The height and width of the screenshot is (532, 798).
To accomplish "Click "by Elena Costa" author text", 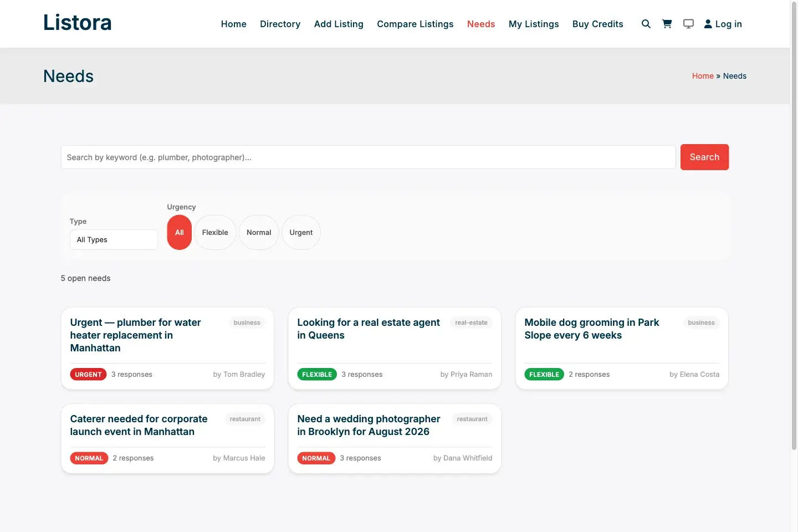I will (x=694, y=375).
